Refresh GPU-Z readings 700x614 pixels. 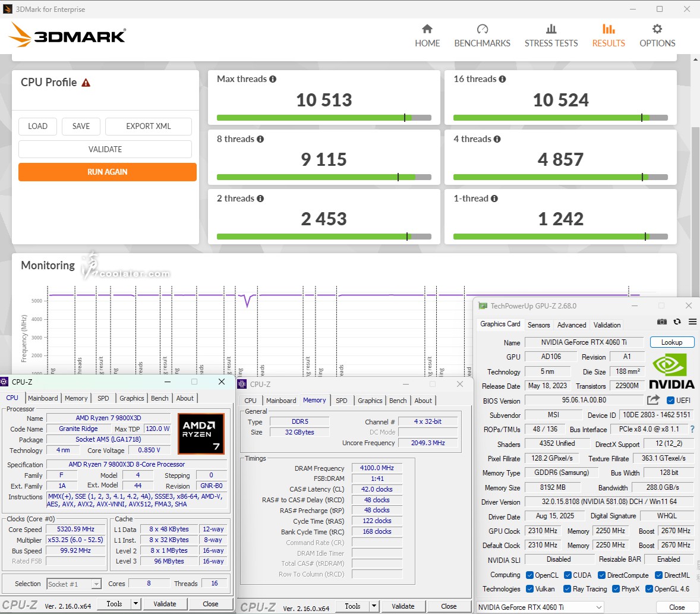(677, 322)
